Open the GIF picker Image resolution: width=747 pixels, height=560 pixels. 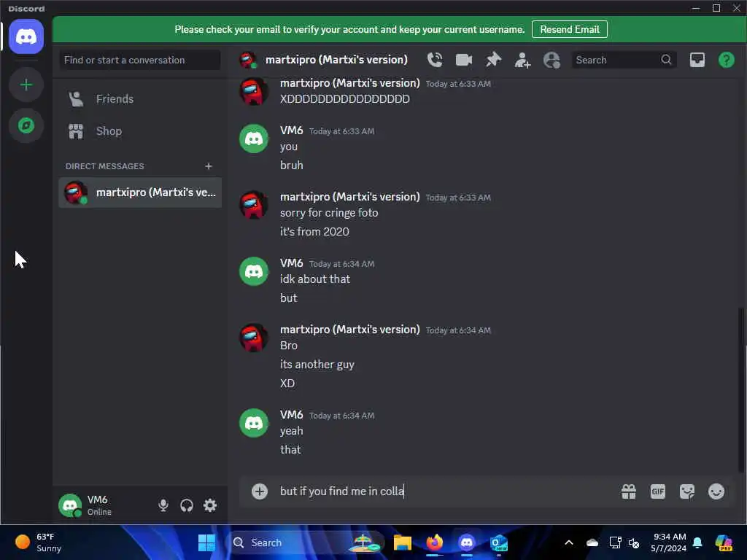coord(657,491)
